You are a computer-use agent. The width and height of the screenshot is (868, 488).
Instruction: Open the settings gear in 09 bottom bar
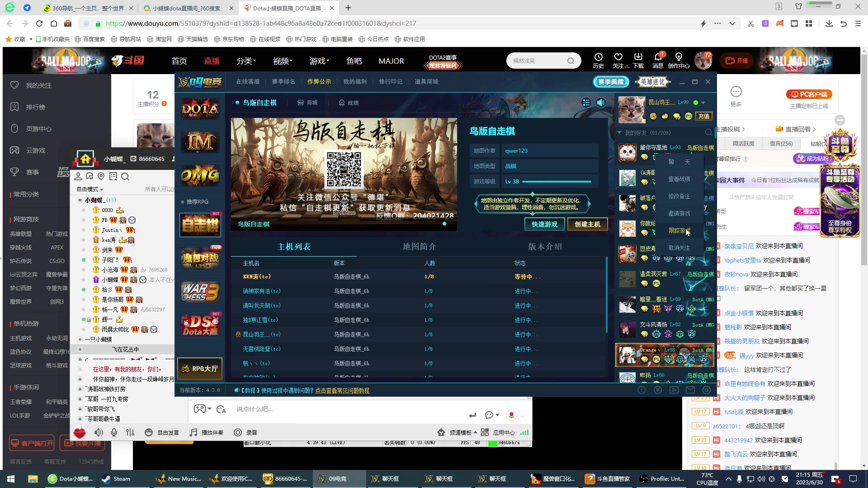click(x=707, y=390)
